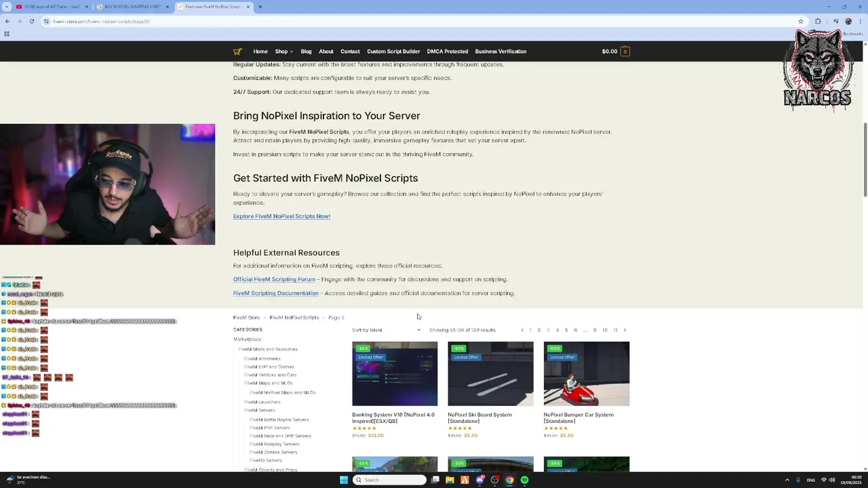The image size is (868, 488).
Task: Open the Home menu item
Action: tap(260, 52)
